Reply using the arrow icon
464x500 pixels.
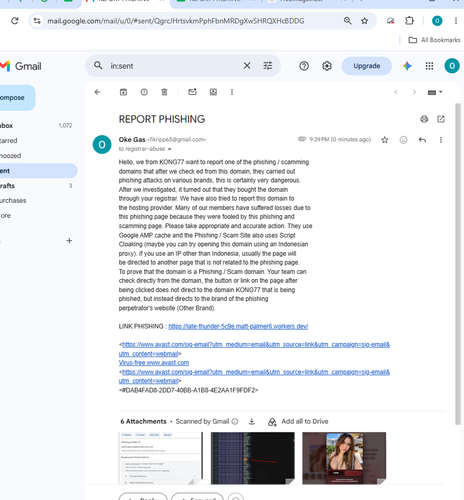click(422, 140)
